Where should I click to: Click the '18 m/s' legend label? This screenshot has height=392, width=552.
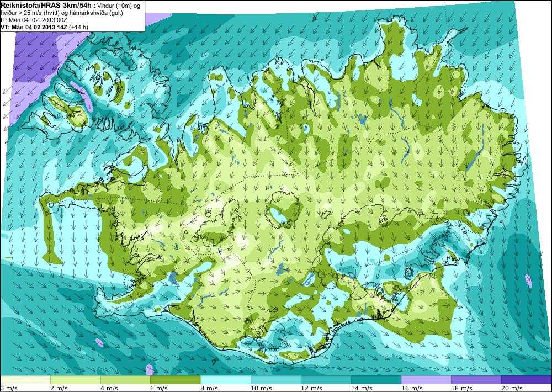coord(462,388)
